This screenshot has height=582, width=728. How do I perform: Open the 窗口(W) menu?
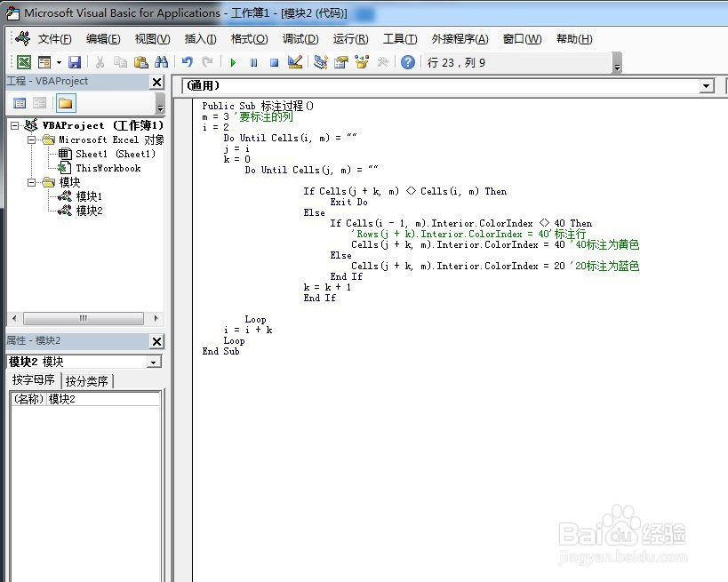(x=522, y=39)
